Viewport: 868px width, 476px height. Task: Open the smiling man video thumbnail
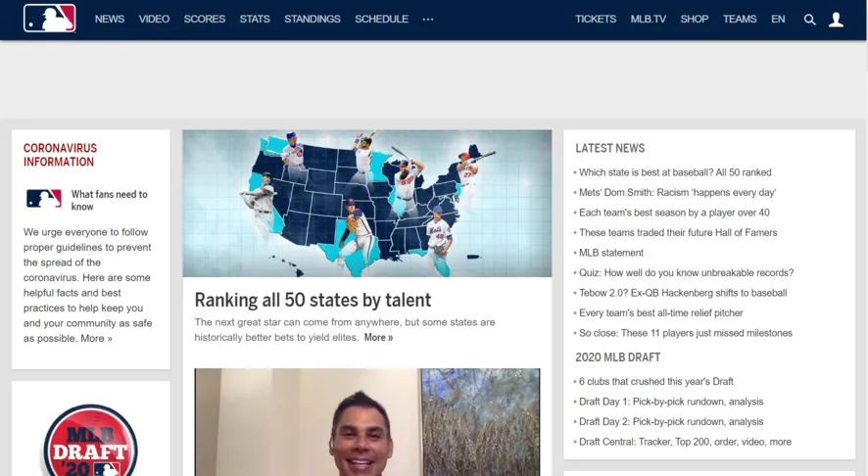tap(366, 422)
